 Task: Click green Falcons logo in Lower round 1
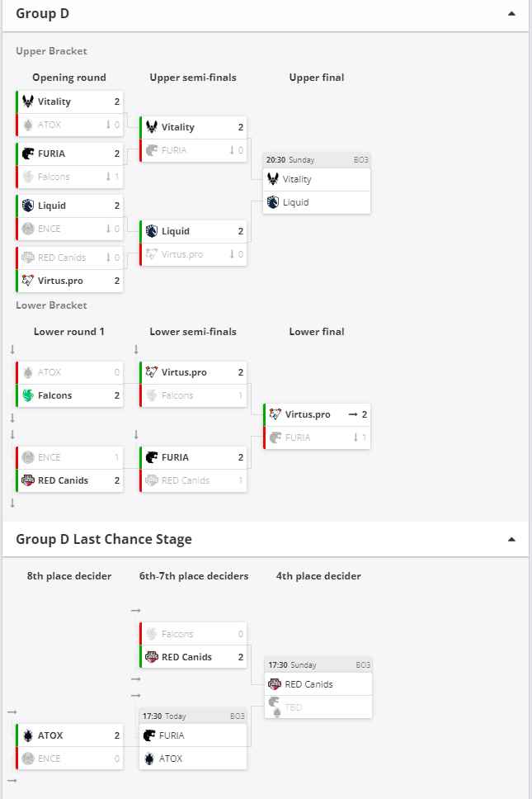point(28,395)
